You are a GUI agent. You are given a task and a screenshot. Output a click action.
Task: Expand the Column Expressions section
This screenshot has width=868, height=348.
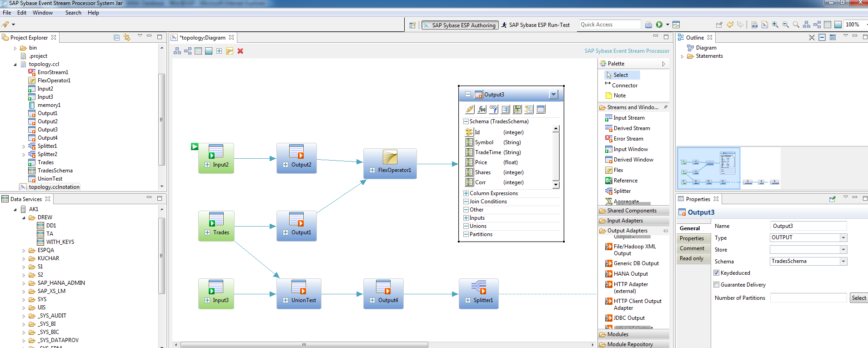tap(466, 193)
